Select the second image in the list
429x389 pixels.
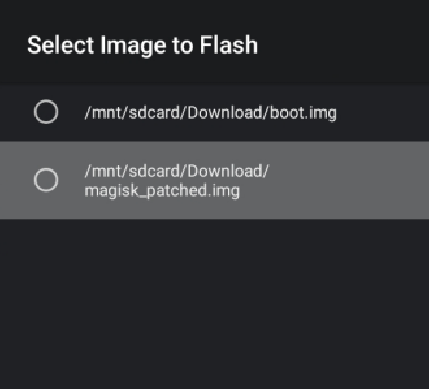pyautogui.click(x=214, y=180)
